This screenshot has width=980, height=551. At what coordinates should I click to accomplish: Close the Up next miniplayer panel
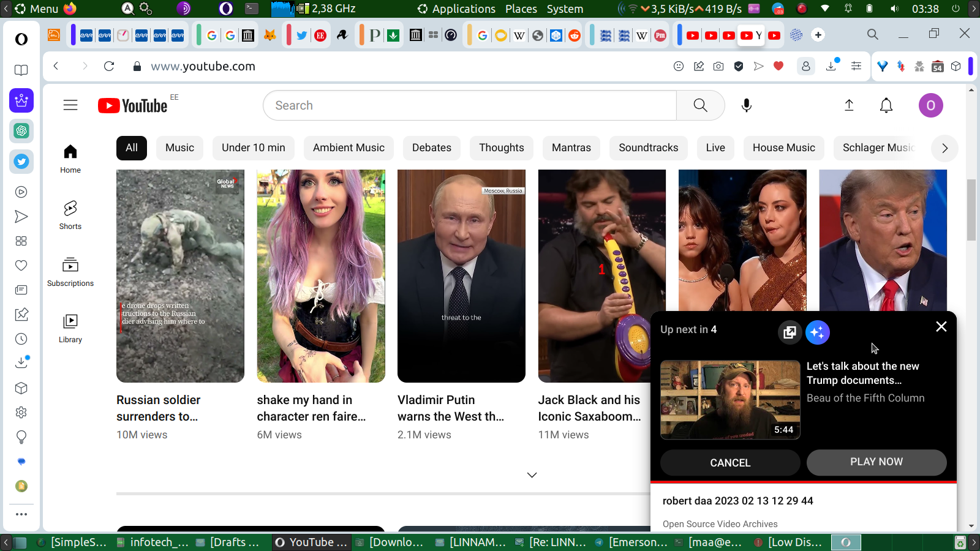[941, 327]
